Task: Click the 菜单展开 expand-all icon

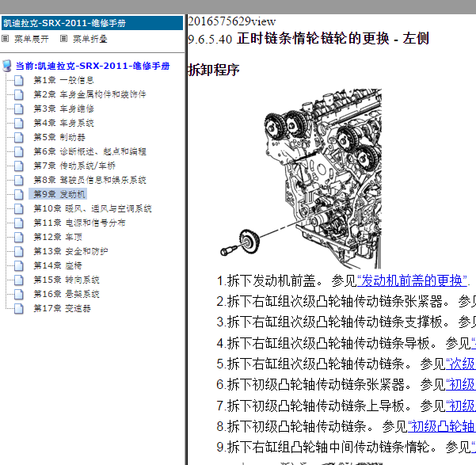Action: coord(6,39)
